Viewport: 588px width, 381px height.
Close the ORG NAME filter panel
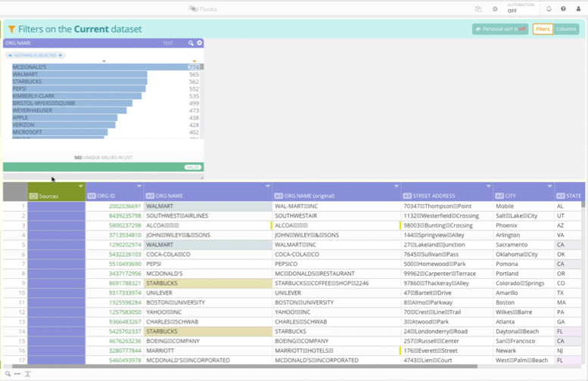click(200, 42)
